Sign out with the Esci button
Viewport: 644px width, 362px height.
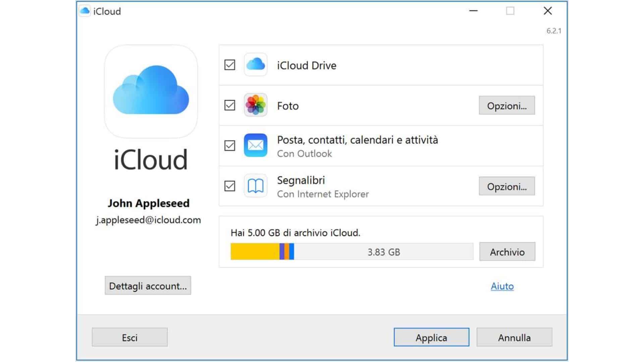tap(130, 337)
